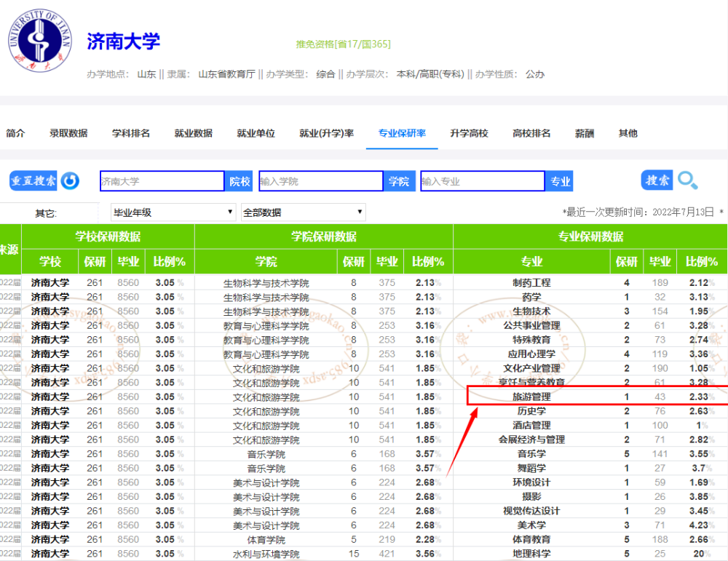Open the 毕业年级 dropdown
The image size is (728, 561).
[173, 212]
